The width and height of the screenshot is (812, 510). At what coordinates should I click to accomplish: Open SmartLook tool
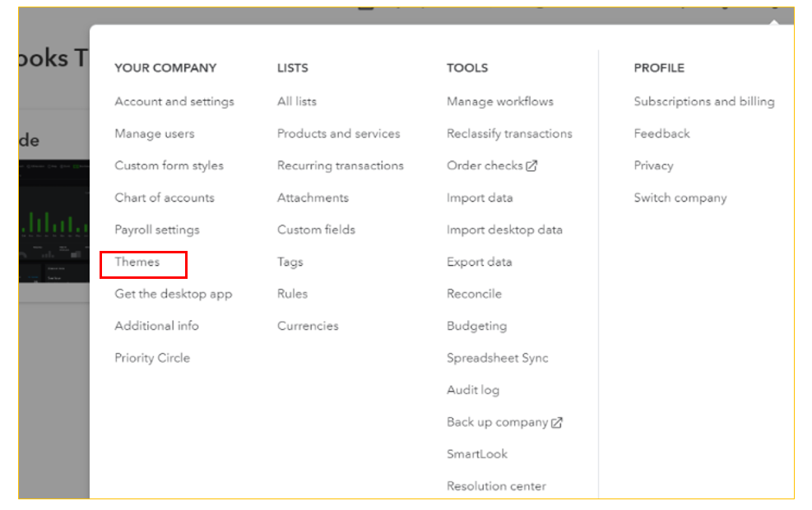[x=477, y=454]
